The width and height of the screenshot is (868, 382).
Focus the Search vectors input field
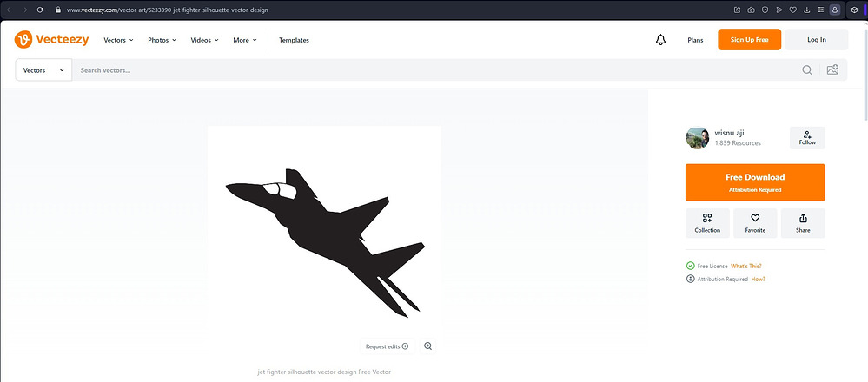[434, 70]
